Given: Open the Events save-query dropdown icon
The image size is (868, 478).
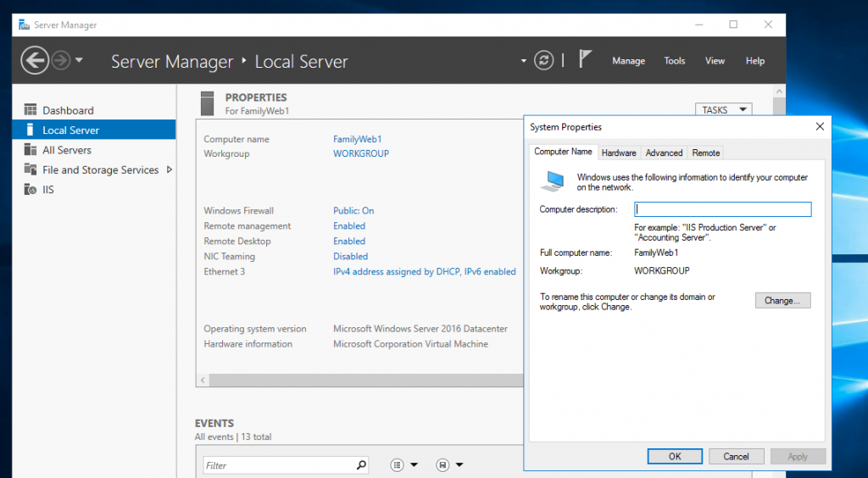Looking at the screenshot, I should coord(449,465).
